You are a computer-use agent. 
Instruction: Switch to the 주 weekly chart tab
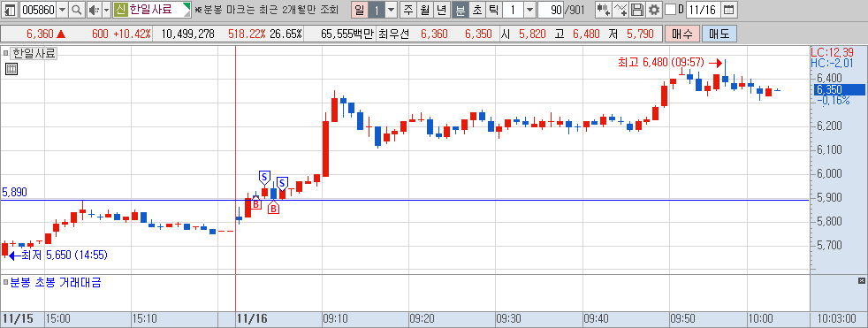(x=408, y=10)
